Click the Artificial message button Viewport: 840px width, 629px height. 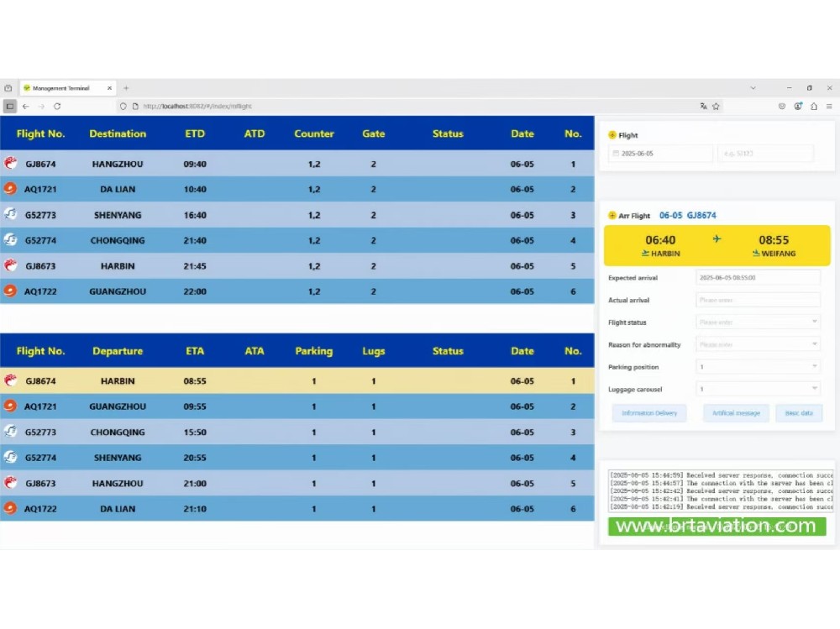click(x=736, y=413)
